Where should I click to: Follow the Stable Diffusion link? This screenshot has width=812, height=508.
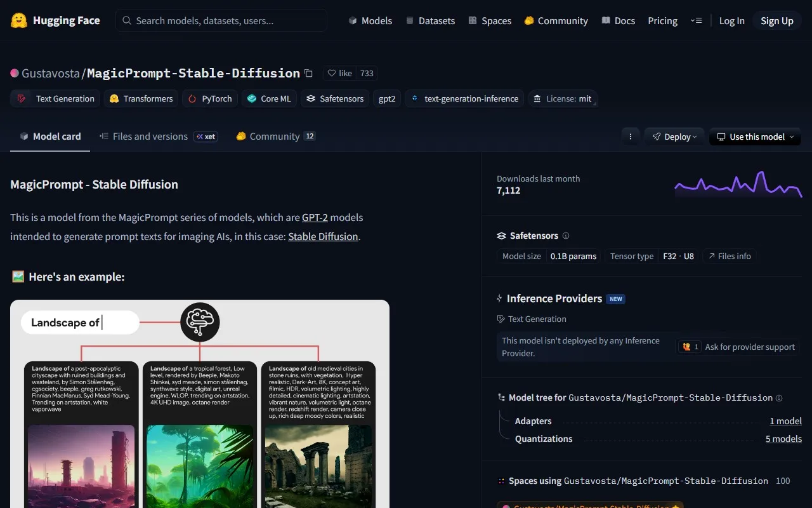(x=323, y=236)
